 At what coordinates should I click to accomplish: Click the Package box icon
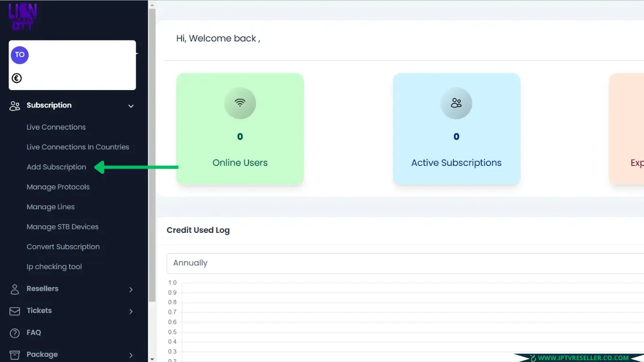click(x=15, y=354)
